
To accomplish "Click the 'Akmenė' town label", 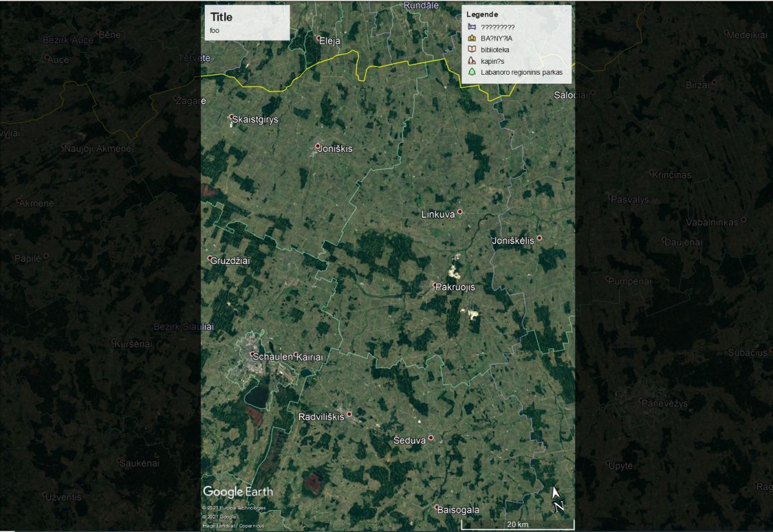I will click(x=37, y=203).
